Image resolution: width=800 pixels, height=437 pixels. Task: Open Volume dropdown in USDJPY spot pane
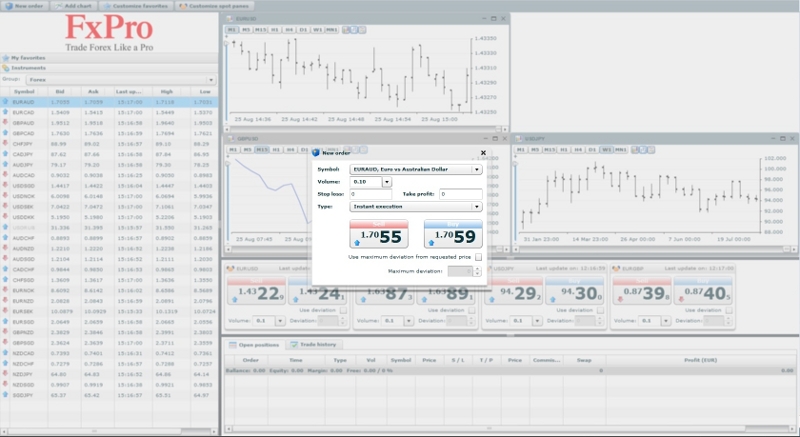[x=537, y=321]
